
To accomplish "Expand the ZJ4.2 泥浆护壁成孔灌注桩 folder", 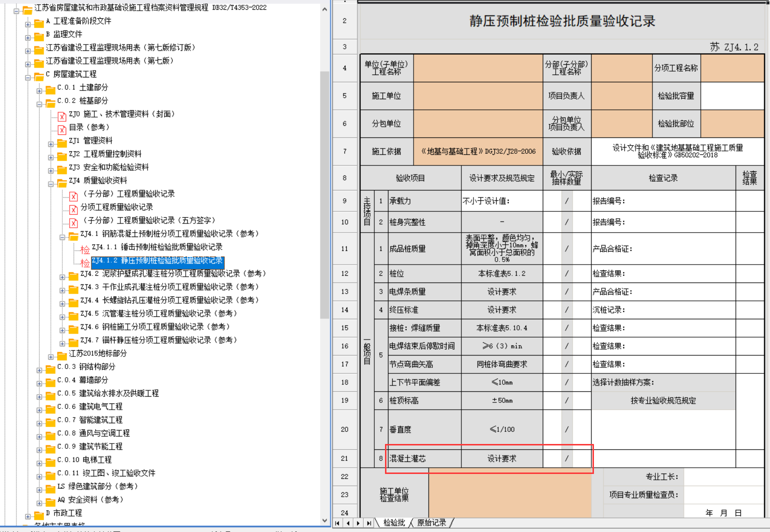I will pyautogui.click(x=62, y=277).
